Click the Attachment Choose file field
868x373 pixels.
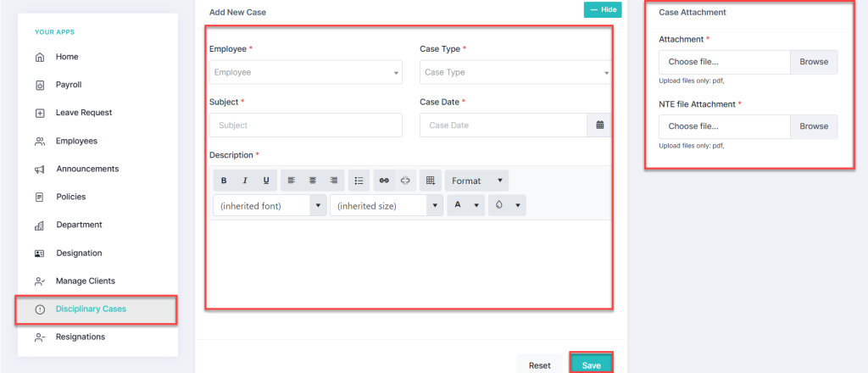pos(725,62)
